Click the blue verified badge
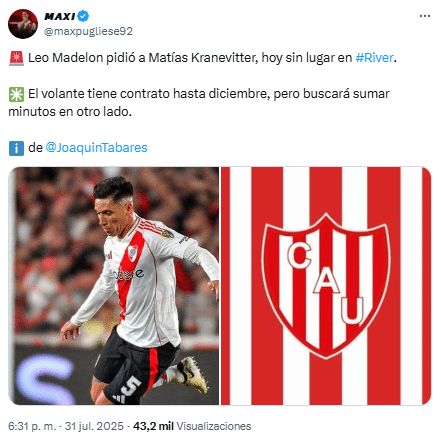 pos(83,16)
